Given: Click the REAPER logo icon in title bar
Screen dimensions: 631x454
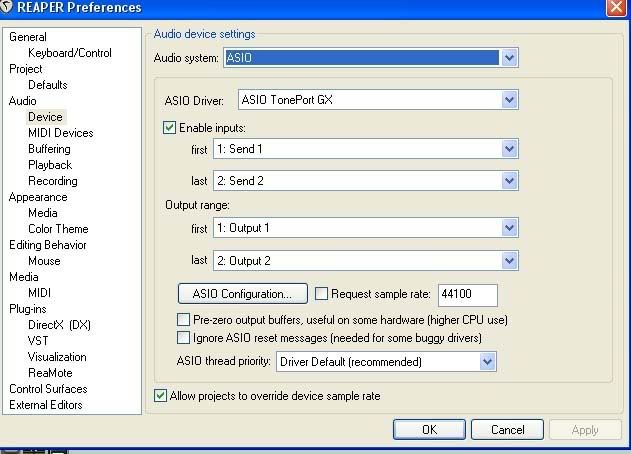Looking at the screenshot, I should [6, 7].
